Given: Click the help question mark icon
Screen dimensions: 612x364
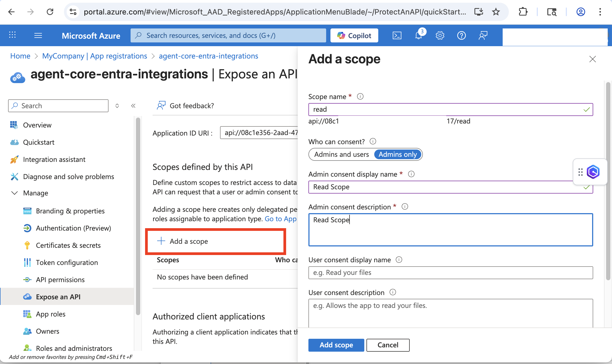Looking at the screenshot, I should 461,35.
